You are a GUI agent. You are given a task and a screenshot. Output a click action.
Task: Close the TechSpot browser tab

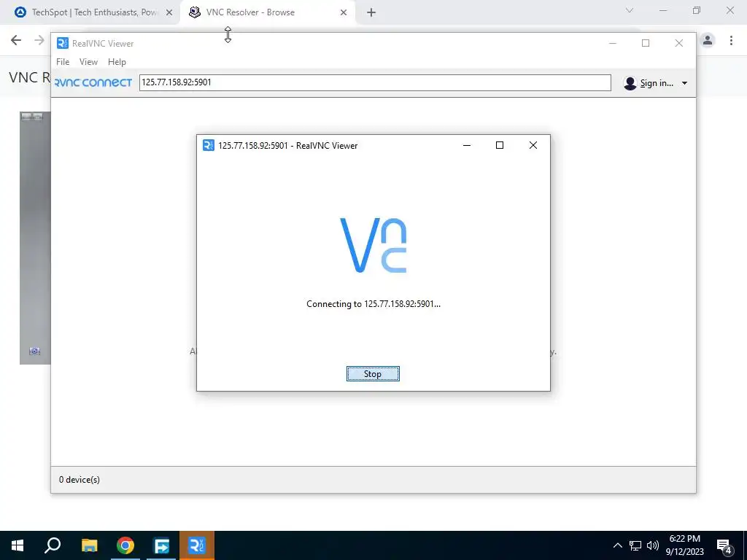coord(169,12)
